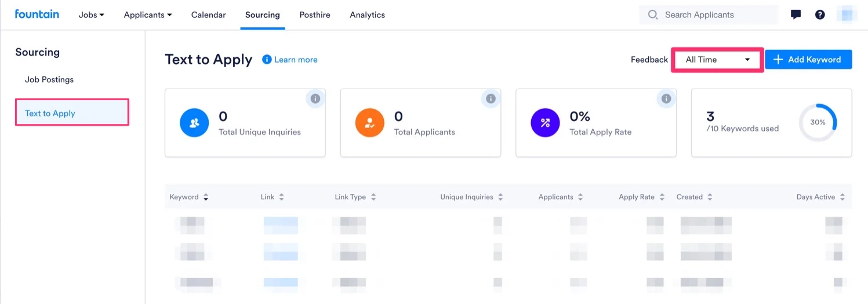The height and width of the screenshot is (304, 868).
Task: Show info for Total Unique Inquiries card
Action: (315, 98)
